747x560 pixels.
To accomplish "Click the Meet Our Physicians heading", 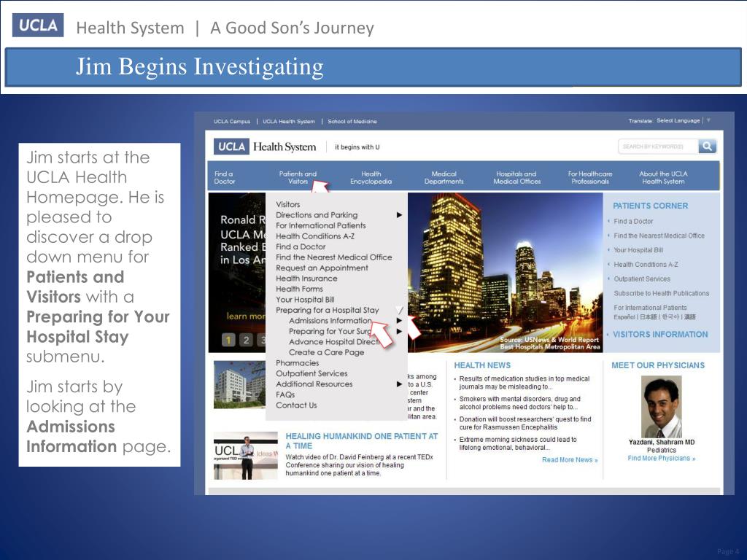I will point(658,365).
